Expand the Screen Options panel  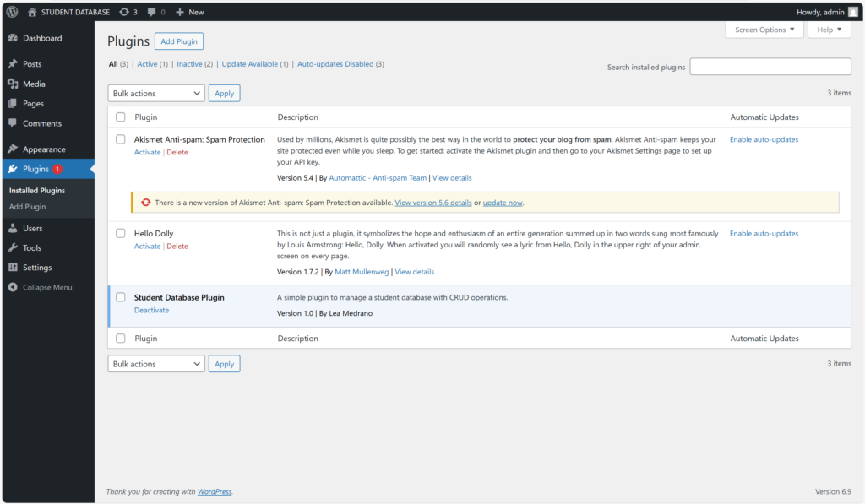764,30
